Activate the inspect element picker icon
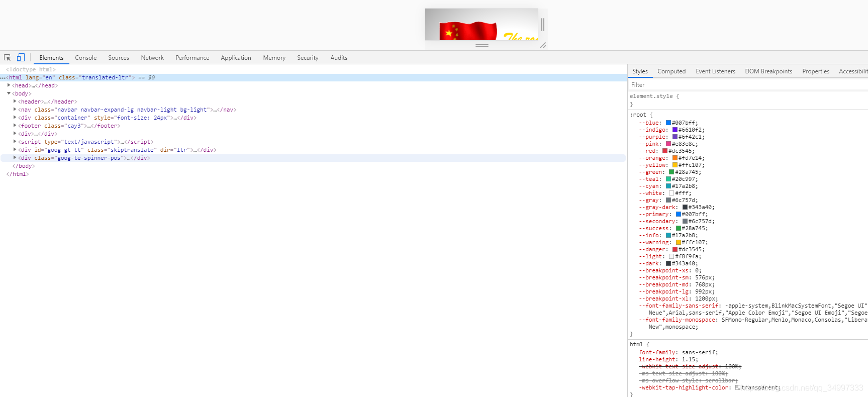Screen dimensions: 868x397 coord(7,58)
